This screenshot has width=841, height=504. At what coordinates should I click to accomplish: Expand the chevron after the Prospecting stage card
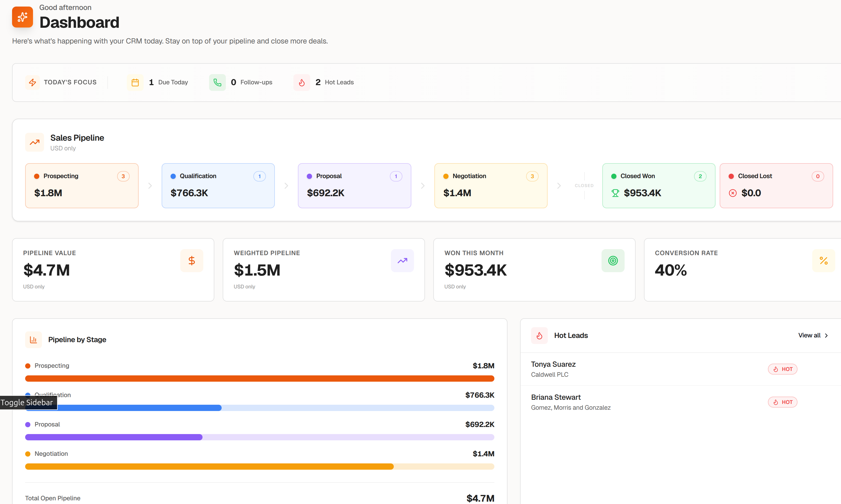click(x=150, y=186)
